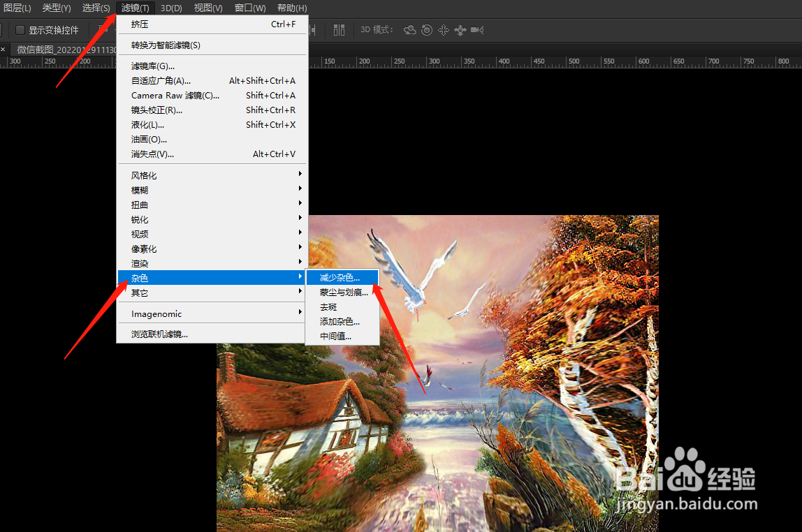Choose 转换为智能滤镜(S)
The image size is (802, 532).
[x=213, y=45]
